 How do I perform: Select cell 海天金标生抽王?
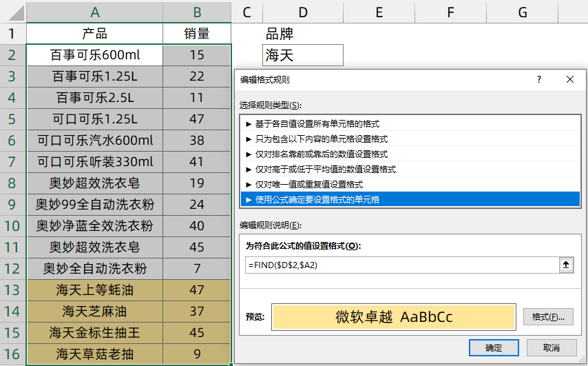pyautogui.click(x=94, y=333)
